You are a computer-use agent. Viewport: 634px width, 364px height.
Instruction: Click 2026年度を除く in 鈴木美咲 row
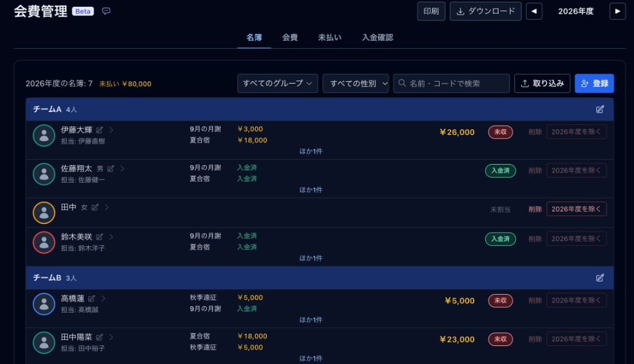(576, 239)
